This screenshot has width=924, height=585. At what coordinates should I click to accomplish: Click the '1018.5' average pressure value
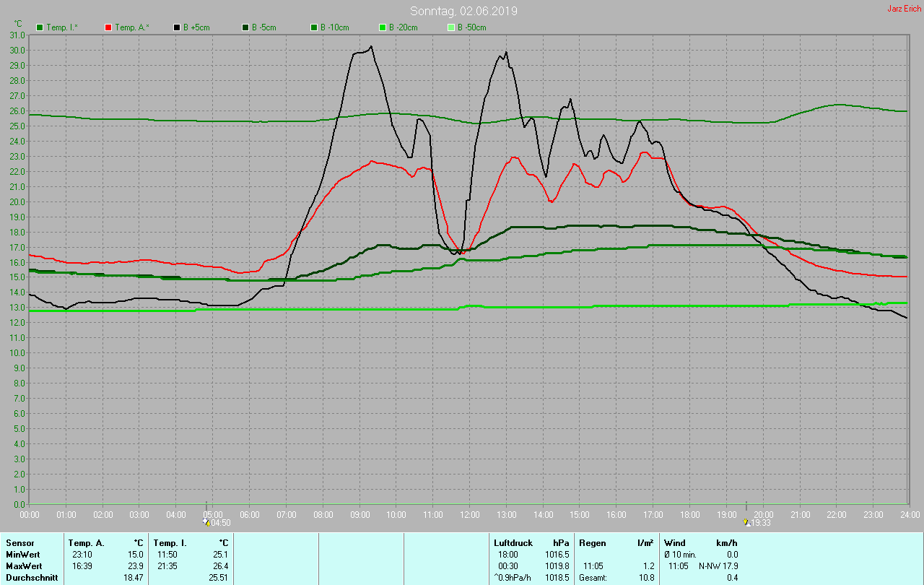click(557, 577)
